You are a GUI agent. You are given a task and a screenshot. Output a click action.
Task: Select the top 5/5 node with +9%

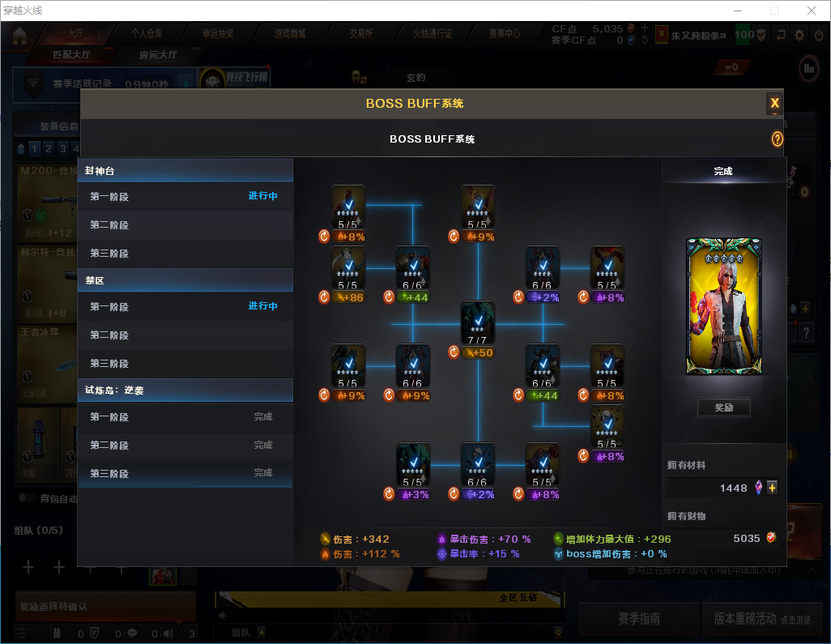478,207
